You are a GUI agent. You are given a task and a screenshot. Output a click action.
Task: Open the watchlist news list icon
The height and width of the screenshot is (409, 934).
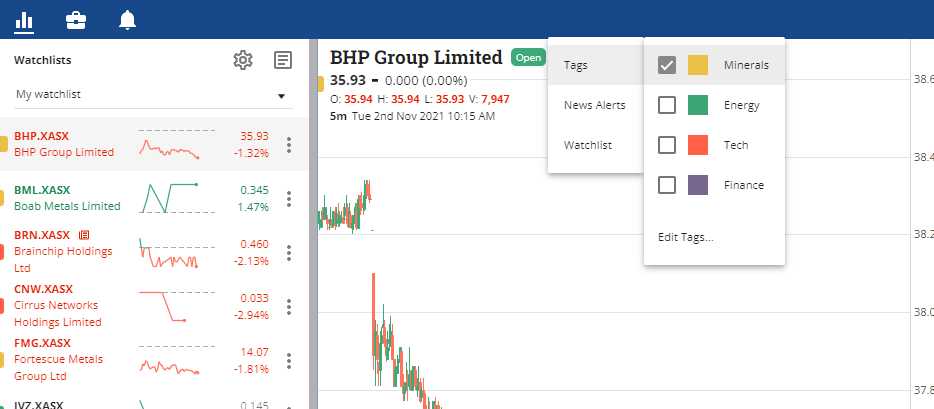[x=283, y=60]
